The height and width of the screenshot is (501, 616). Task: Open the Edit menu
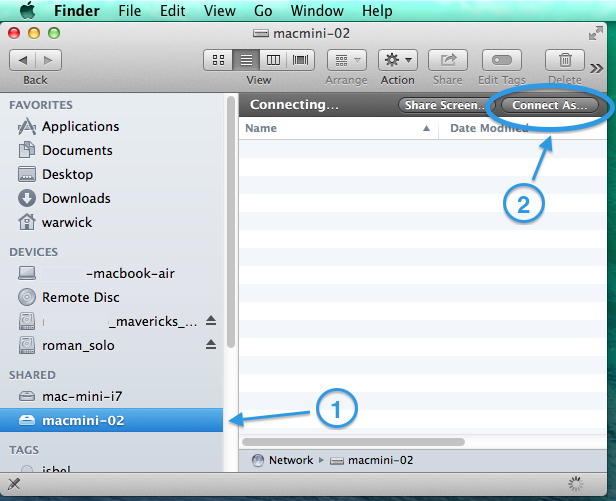(172, 11)
